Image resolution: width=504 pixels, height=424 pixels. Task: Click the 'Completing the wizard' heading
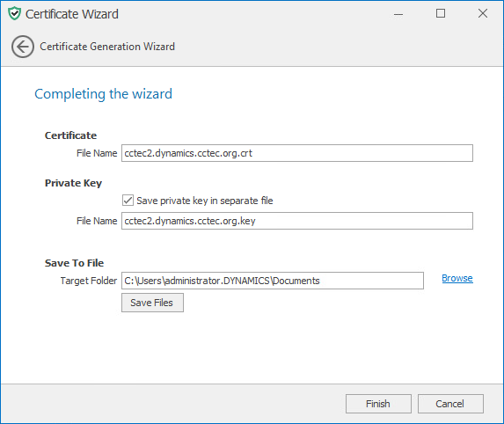click(103, 94)
